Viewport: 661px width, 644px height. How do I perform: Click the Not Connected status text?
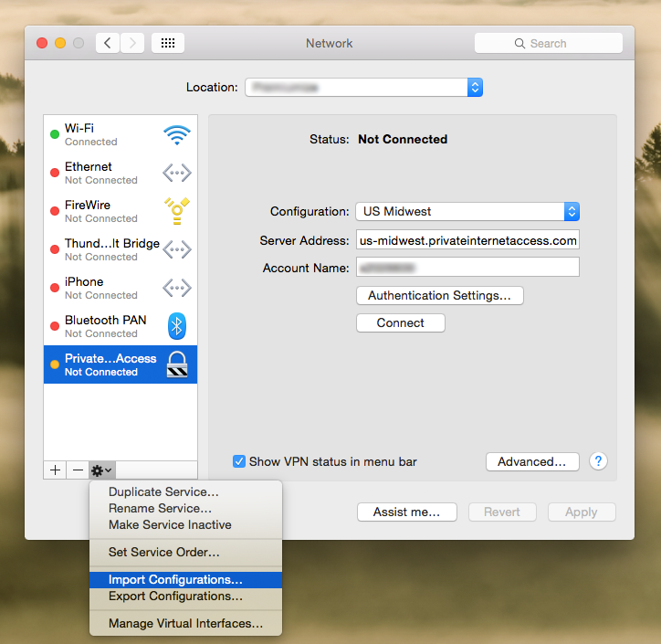[403, 139]
